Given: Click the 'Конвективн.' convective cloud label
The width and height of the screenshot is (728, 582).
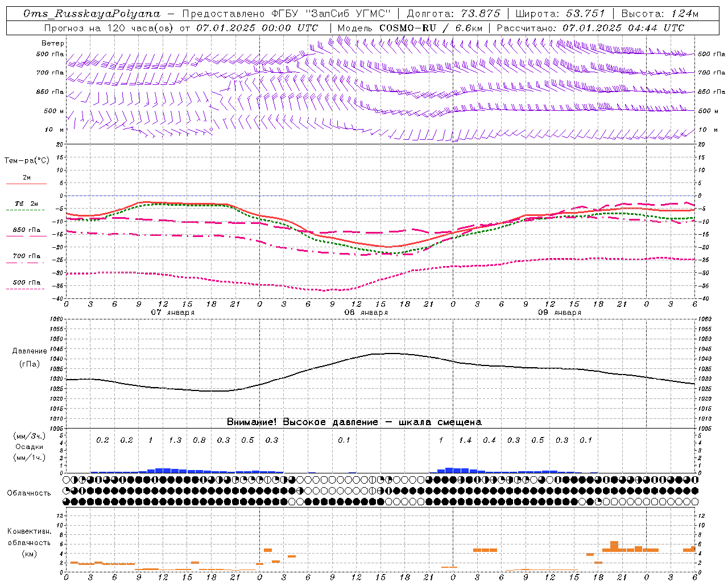Looking at the screenshot, I should [x=30, y=531].
